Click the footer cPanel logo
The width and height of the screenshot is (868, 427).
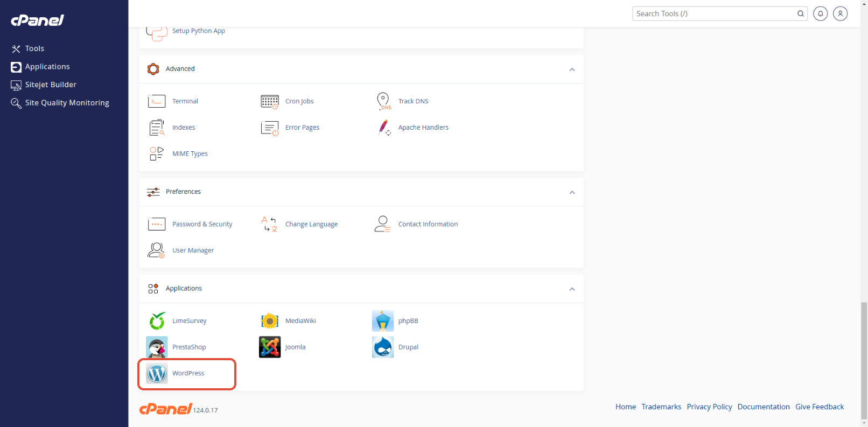coord(165,409)
